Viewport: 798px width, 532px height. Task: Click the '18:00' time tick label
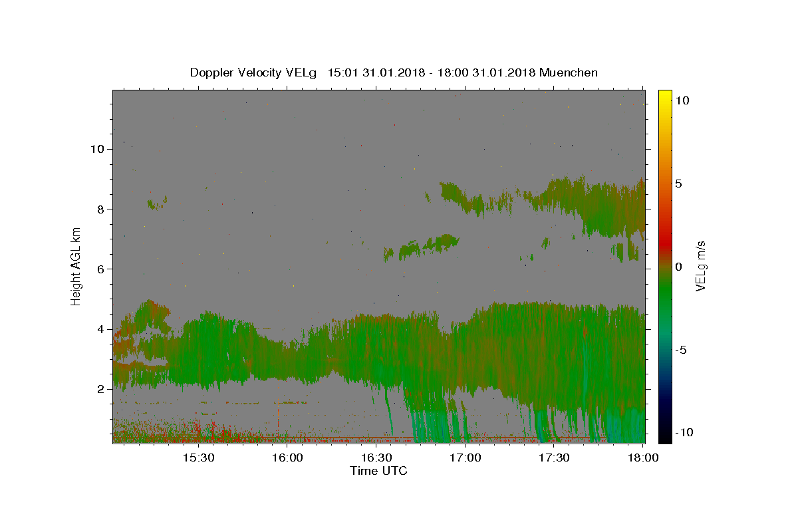[642, 458]
